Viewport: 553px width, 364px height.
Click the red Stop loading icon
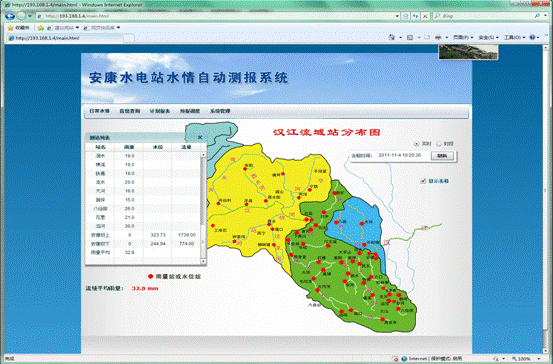click(x=425, y=16)
